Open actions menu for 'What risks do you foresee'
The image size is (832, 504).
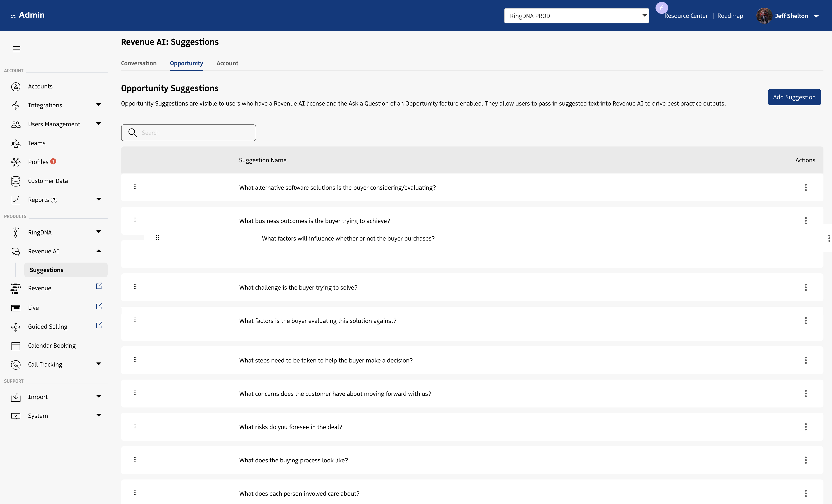806,427
